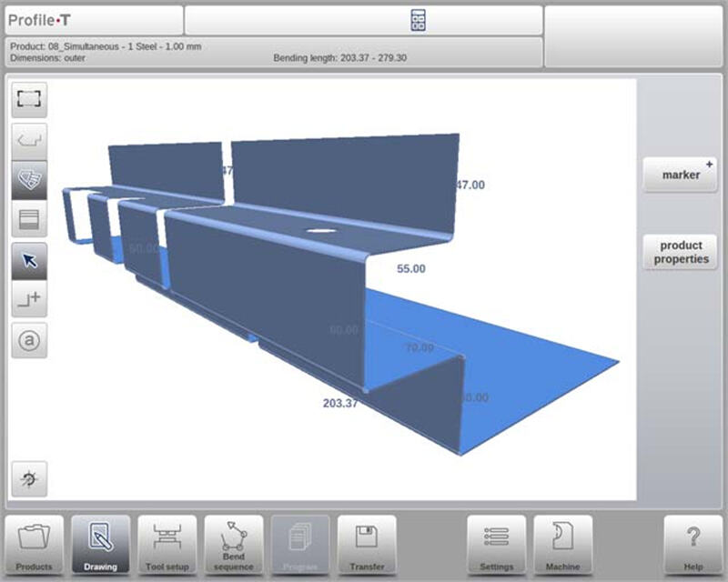Click the view orientation icon at bottom-left

pos(29,479)
